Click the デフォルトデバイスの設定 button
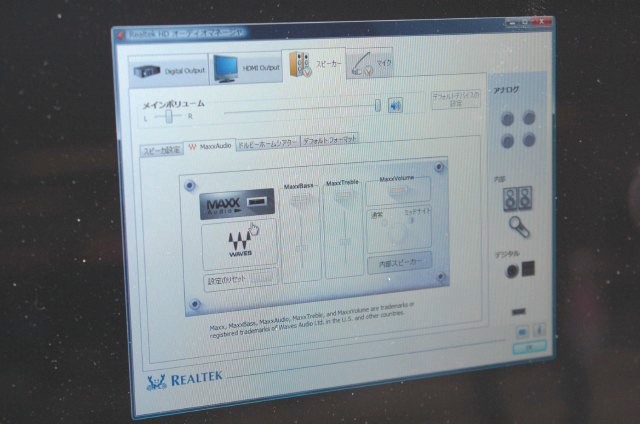Image resolution: width=640 pixels, height=424 pixels. pyautogui.click(x=456, y=100)
